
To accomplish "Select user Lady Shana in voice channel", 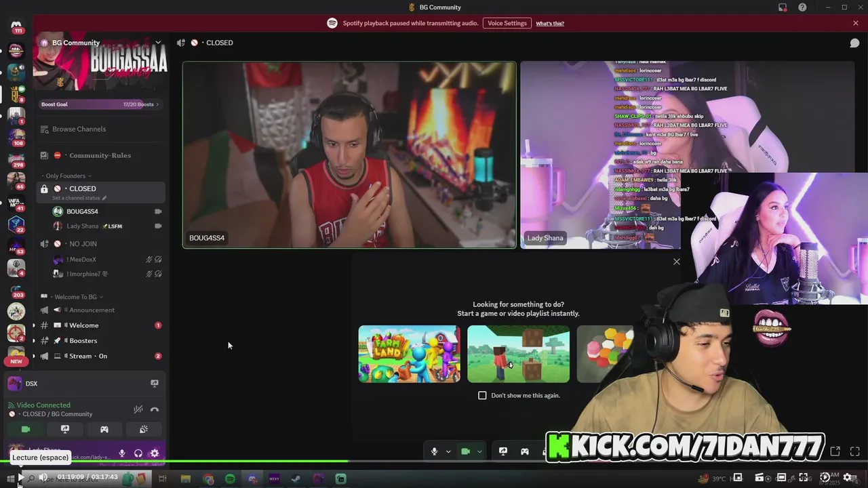I will pyautogui.click(x=82, y=226).
